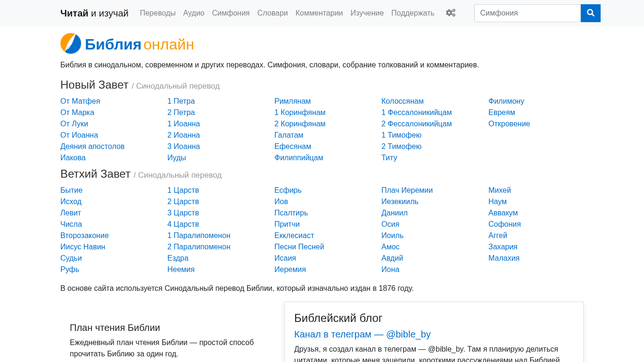Open the book От Матфея
The image size is (644, 362).
(80, 101)
